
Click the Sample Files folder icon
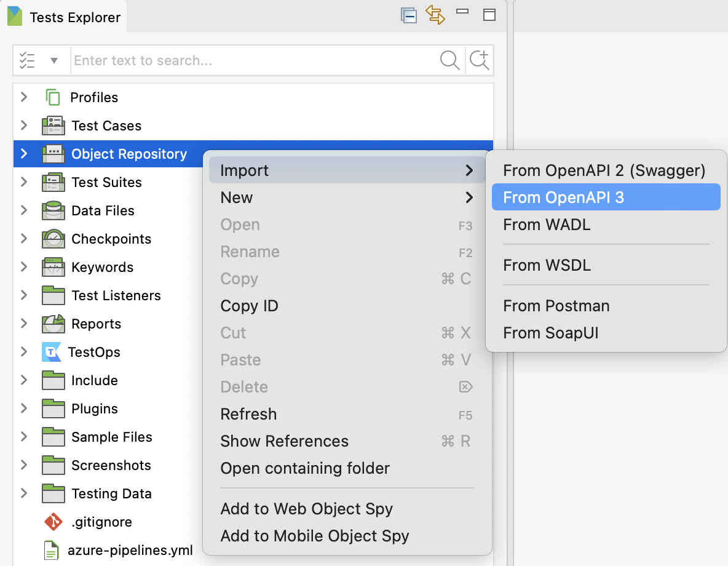[53, 437]
